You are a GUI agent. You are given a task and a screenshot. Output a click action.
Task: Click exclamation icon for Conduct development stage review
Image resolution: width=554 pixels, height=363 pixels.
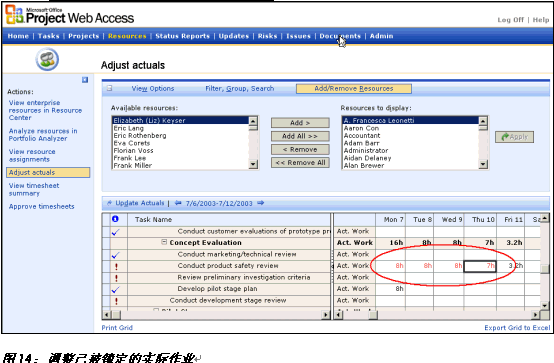tap(116, 301)
